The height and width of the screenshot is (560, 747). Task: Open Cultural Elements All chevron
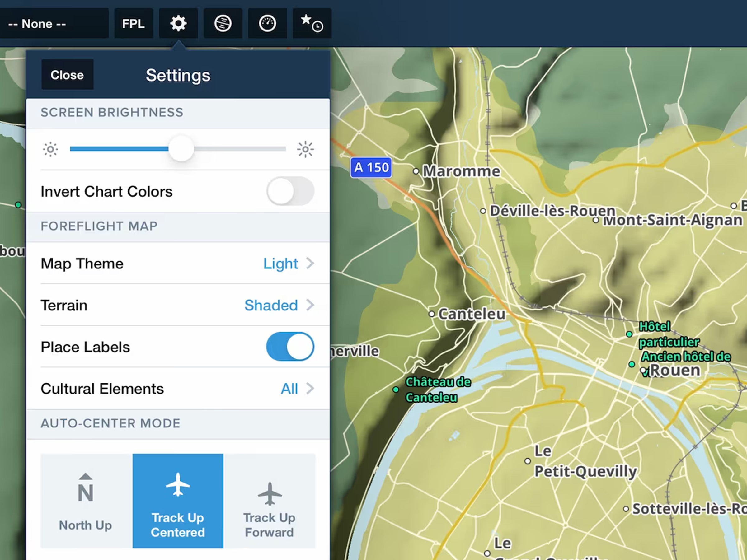tap(297, 389)
